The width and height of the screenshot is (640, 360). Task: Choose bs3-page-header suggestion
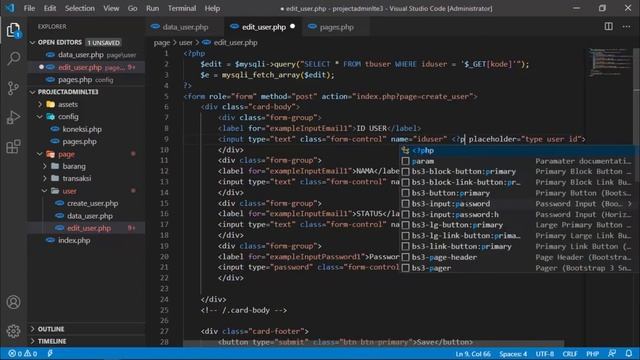click(x=516, y=257)
